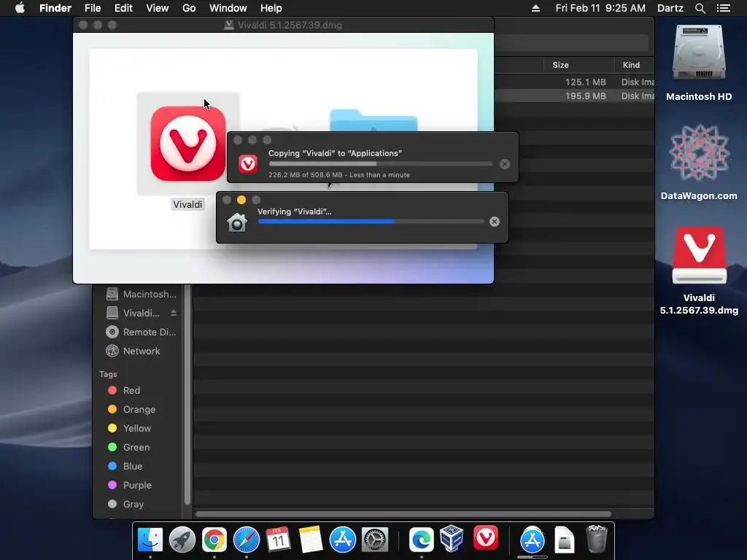Open VirtualBox from the Dock
747x560 pixels.
pos(452,538)
